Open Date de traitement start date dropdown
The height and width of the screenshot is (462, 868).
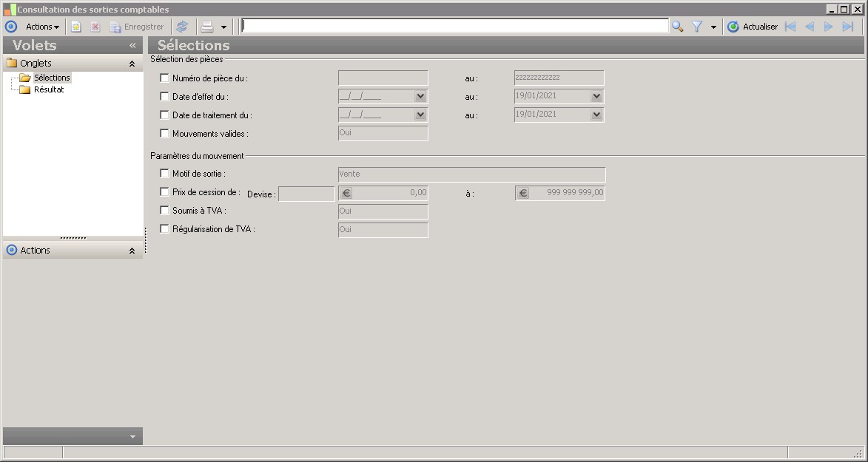[420, 115]
